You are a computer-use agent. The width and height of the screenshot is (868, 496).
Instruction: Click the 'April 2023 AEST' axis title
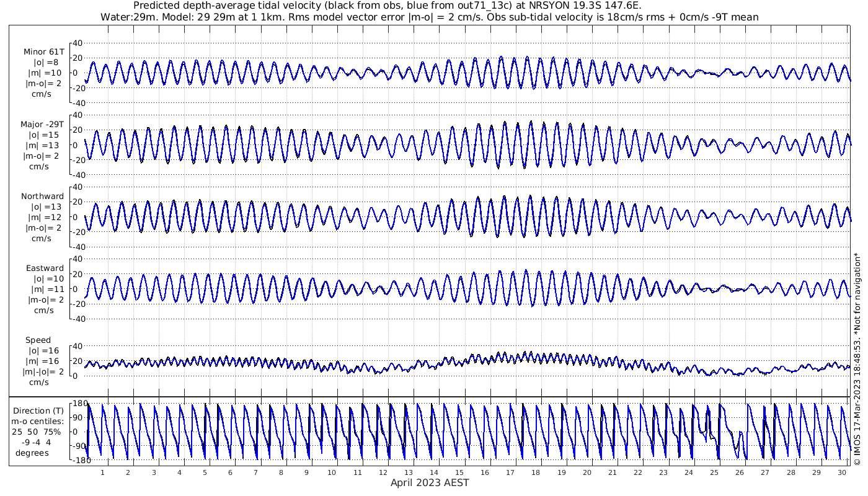(x=430, y=482)
